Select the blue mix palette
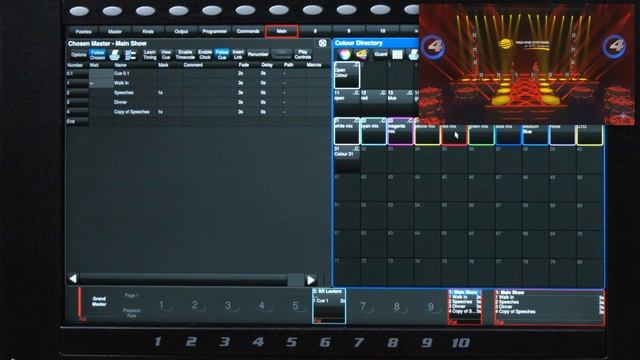The image size is (640, 360). click(x=509, y=134)
